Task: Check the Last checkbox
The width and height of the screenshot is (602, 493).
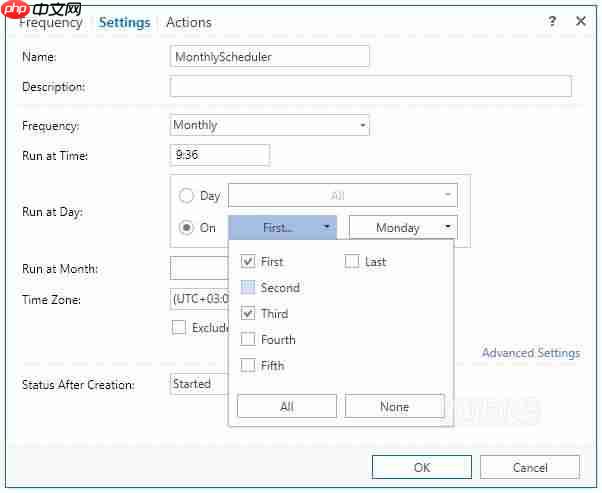Action: 352,261
